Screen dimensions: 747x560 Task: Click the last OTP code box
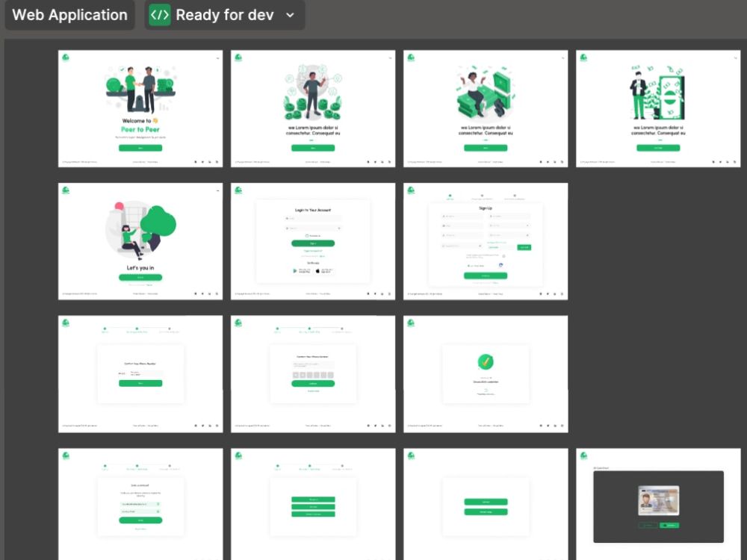pyautogui.click(x=331, y=376)
